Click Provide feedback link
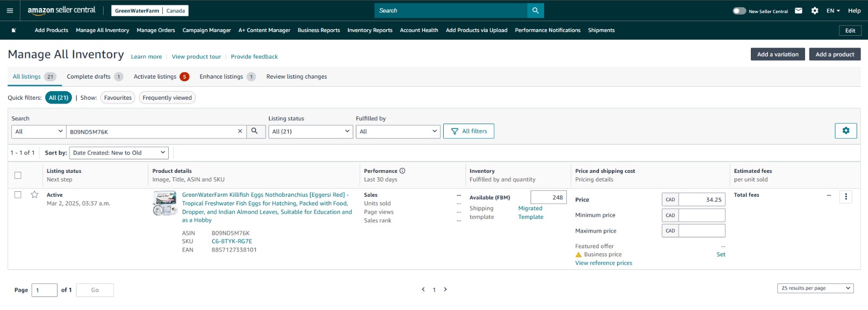Screen dimensions: 868x310 coord(254,57)
